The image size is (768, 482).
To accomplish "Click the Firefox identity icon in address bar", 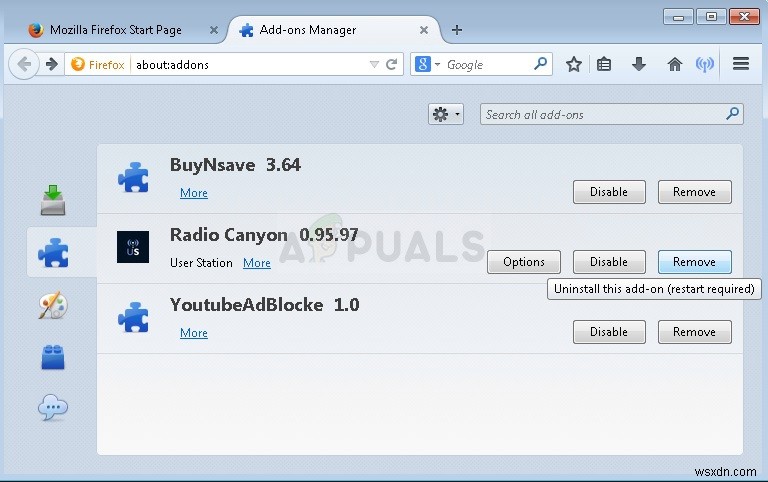I will [97, 65].
